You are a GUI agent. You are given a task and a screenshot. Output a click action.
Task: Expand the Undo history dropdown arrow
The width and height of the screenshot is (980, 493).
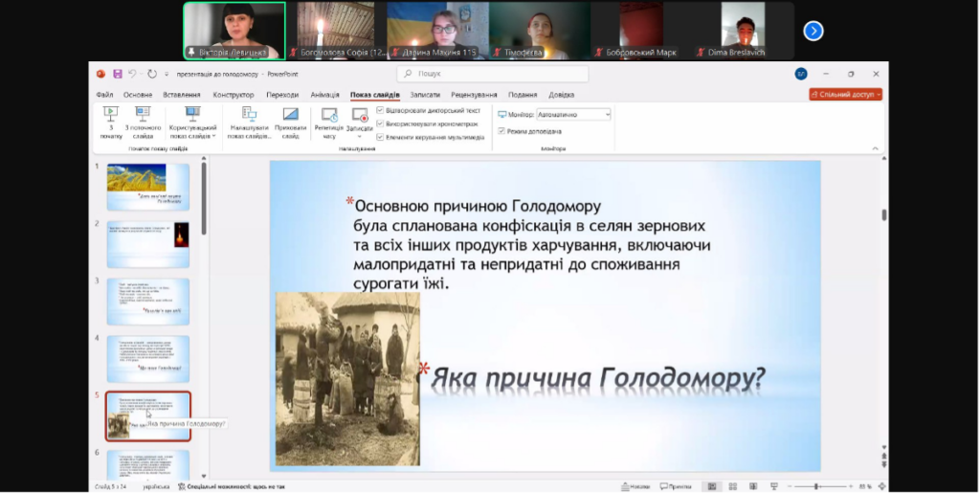click(x=140, y=74)
